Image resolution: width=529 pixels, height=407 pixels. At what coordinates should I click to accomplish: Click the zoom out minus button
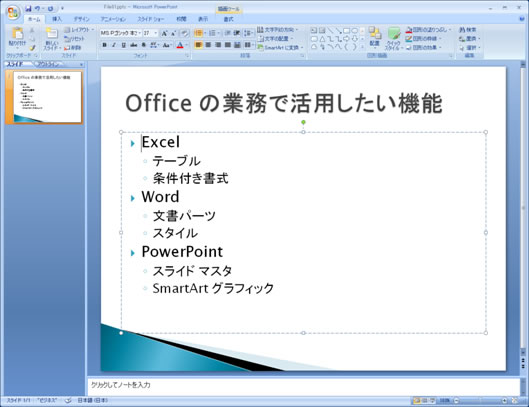tap(456, 401)
